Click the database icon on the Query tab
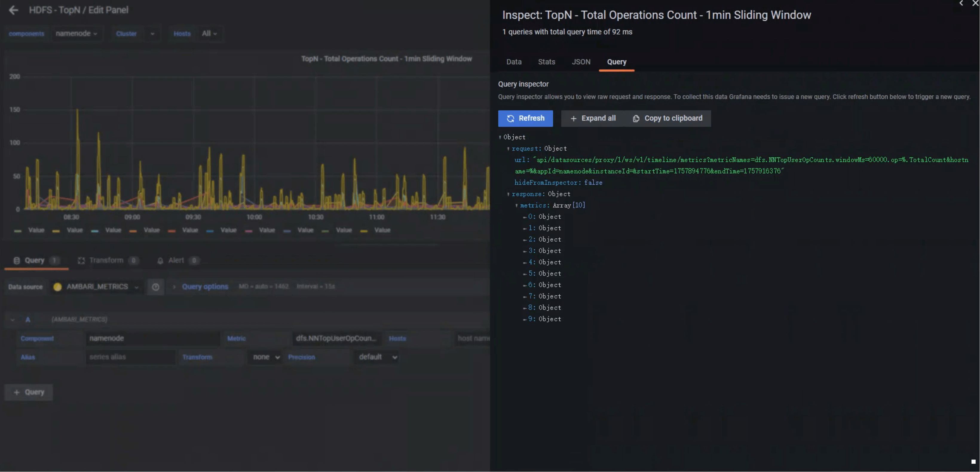 point(17,260)
